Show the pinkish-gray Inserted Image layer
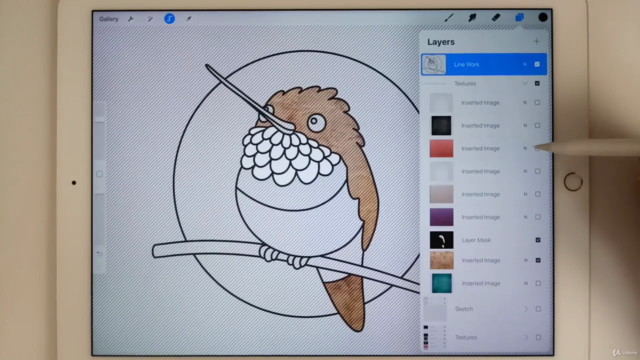The image size is (640, 360). click(538, 194)
